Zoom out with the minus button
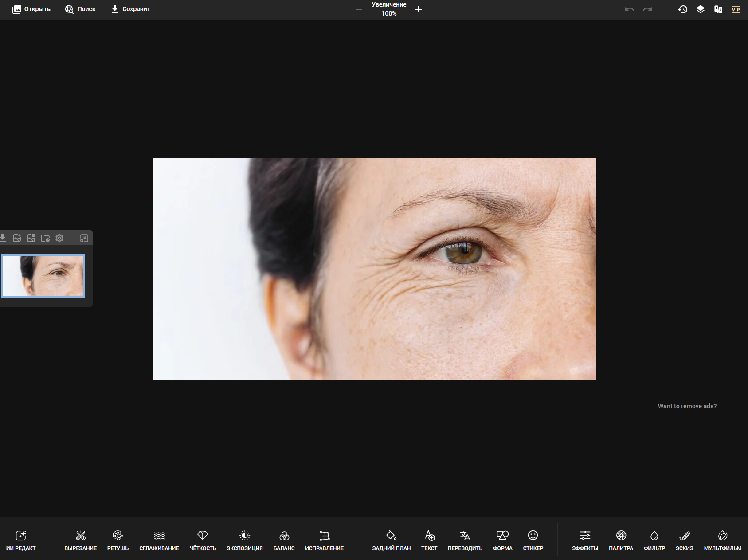 (359, 9)
